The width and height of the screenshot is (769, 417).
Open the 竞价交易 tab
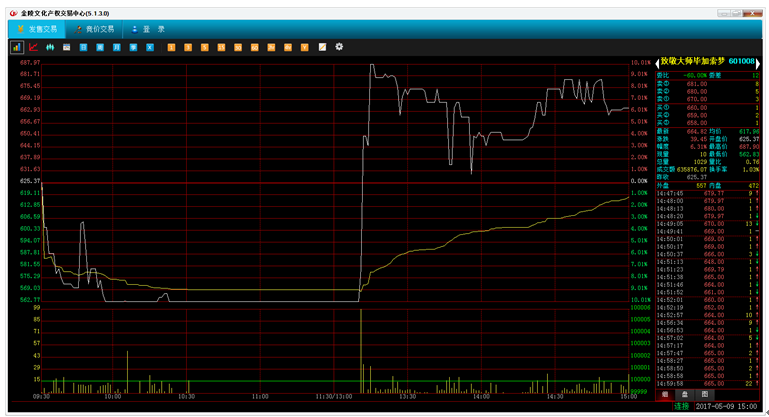click(94, 29)
